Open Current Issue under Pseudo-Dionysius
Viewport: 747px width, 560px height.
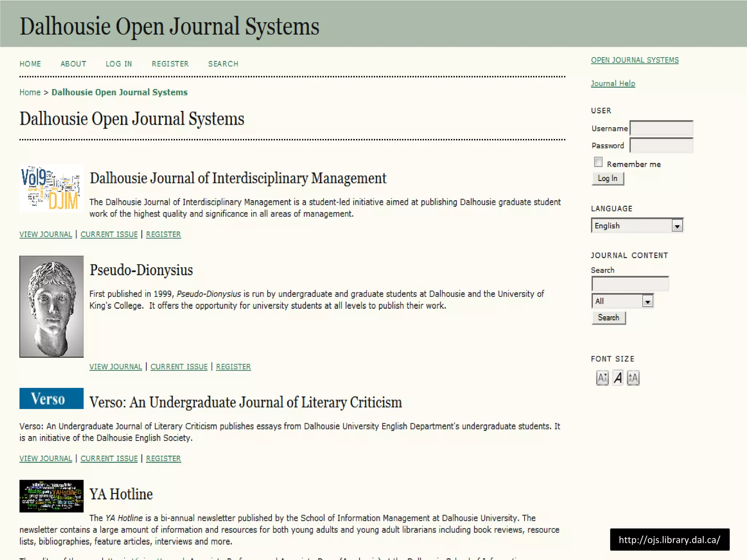pyautogui.click(x=179, y=367)
